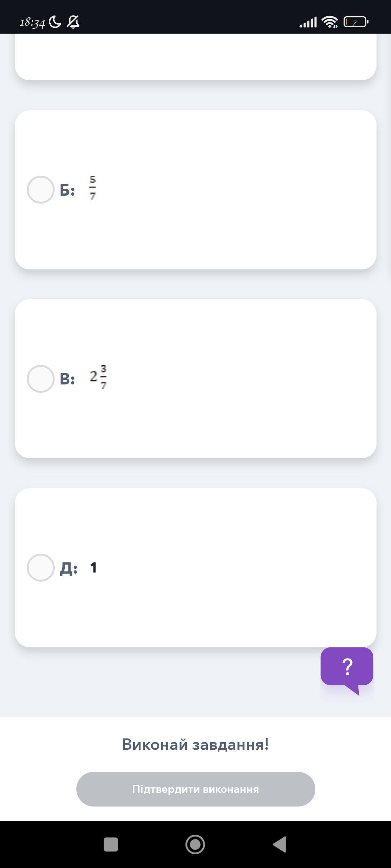Tap the mixed number 2 3/7 answer
391x868 pixels.
coord(98,377)
